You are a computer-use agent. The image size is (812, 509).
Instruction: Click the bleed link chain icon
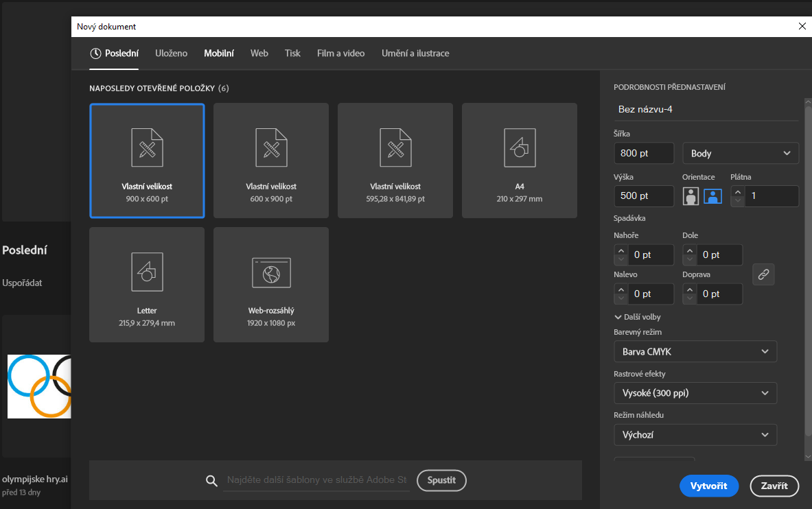click(763, 274)
